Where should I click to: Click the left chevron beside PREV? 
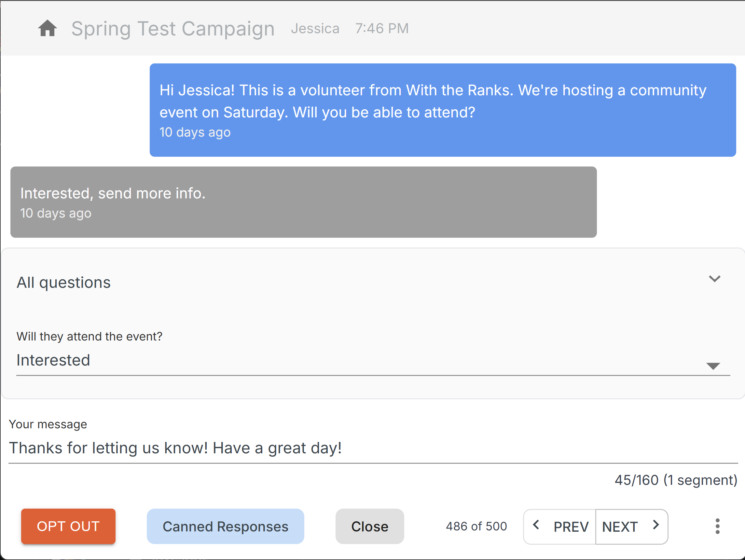tap(536, 525)
